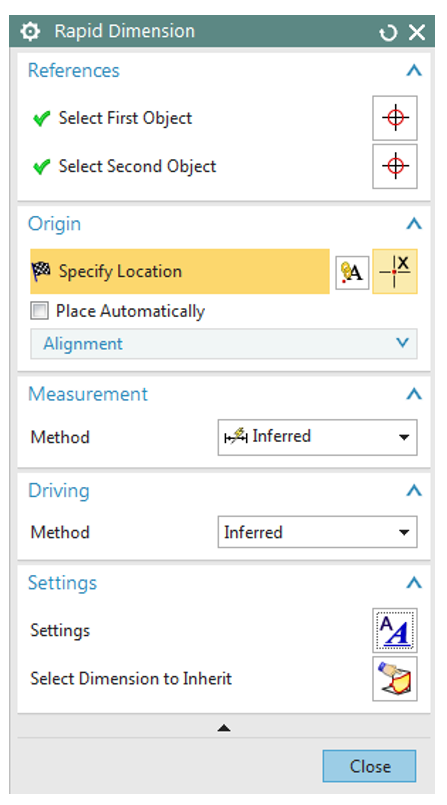Collapse the Settings section chevron
The image size is (447, 805).
click(414, 583)
